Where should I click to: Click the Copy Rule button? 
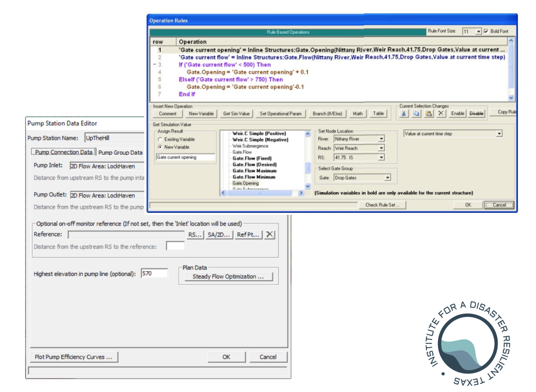click(503, 112)
